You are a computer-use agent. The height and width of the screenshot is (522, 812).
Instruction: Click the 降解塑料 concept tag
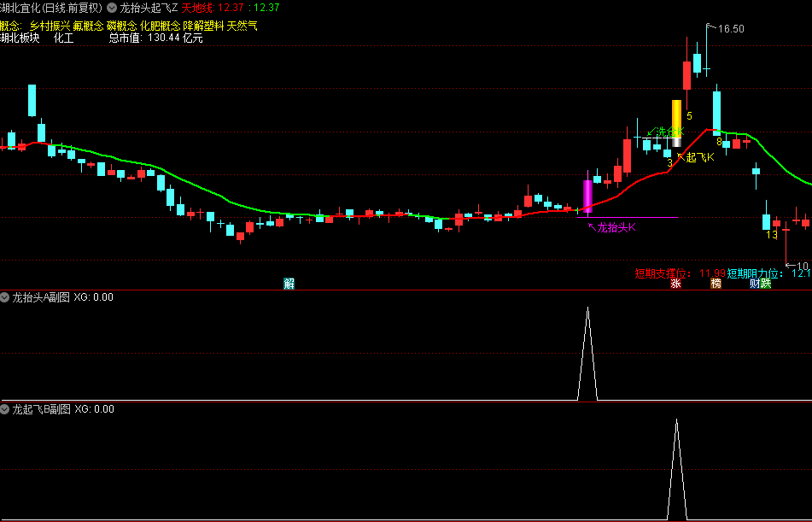203,26
